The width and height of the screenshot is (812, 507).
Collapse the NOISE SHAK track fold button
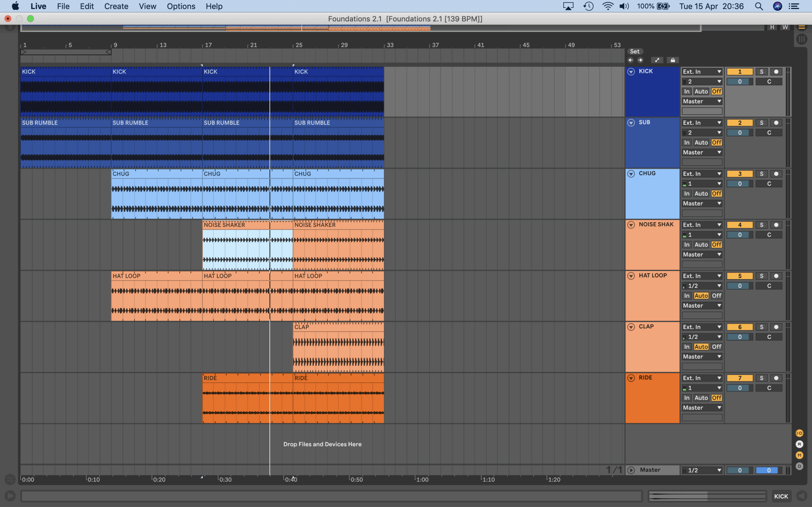631,225
